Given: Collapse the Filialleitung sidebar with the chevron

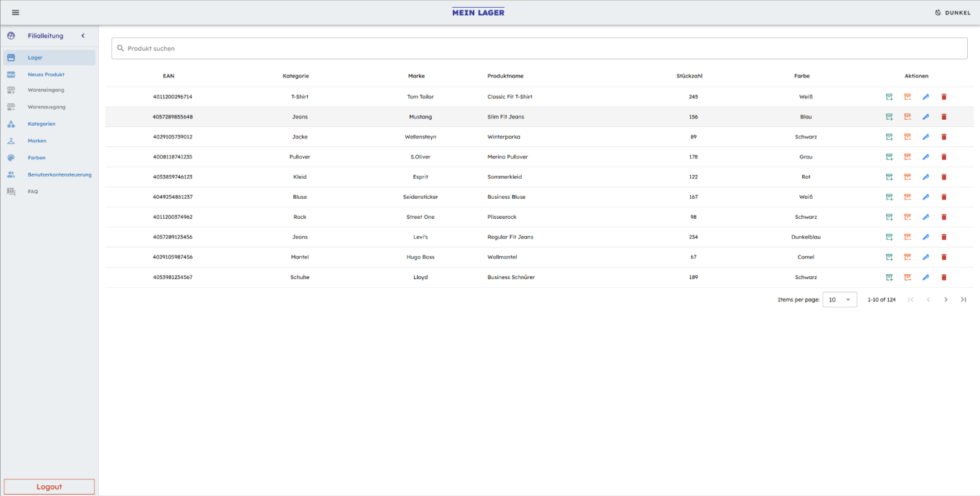Looking at the screenshot, I should coord(83,35).
